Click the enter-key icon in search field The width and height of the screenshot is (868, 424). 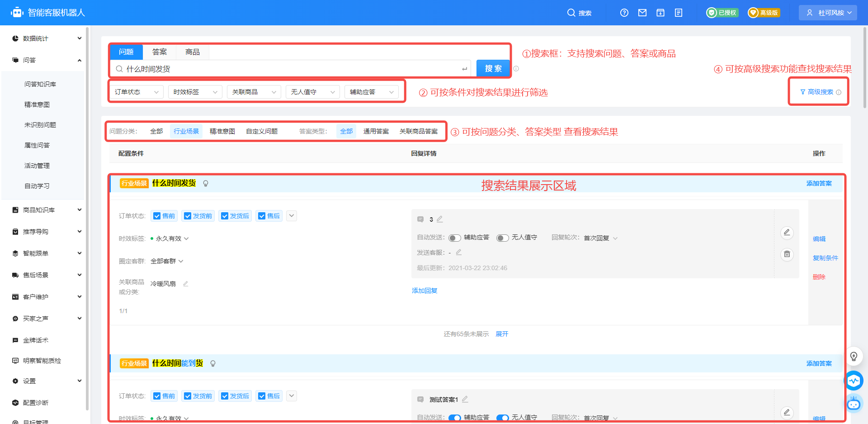coord(464,69)
